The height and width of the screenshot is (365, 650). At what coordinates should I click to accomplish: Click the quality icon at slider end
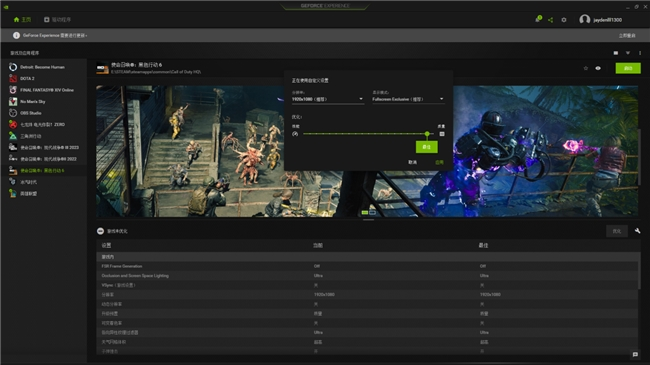(442, 134)
